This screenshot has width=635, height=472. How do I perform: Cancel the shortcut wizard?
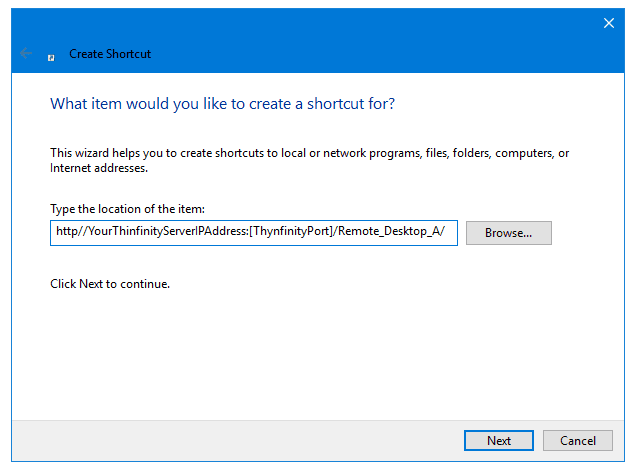click(578, 440)
